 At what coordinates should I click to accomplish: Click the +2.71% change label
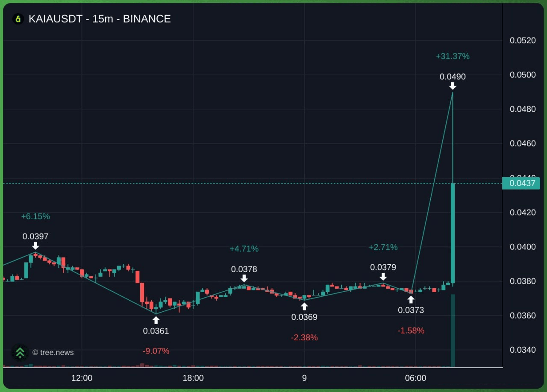pyautogui.click(x=383, y=247)
